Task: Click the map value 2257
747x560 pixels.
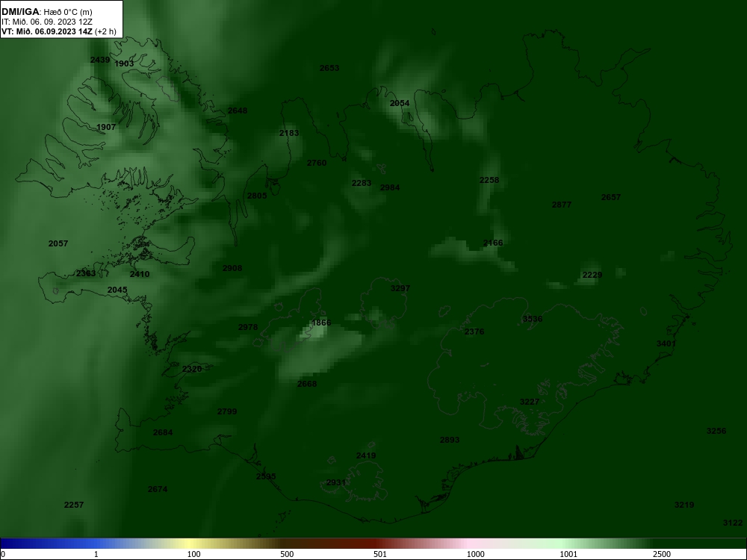Action: pyautogui.click(x=74, y=505)
